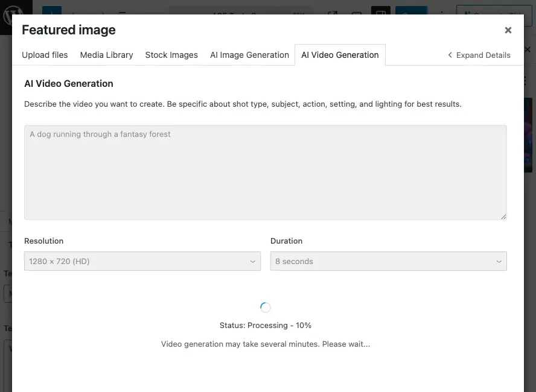Open the Resolution dropdown

pos(142,261)
